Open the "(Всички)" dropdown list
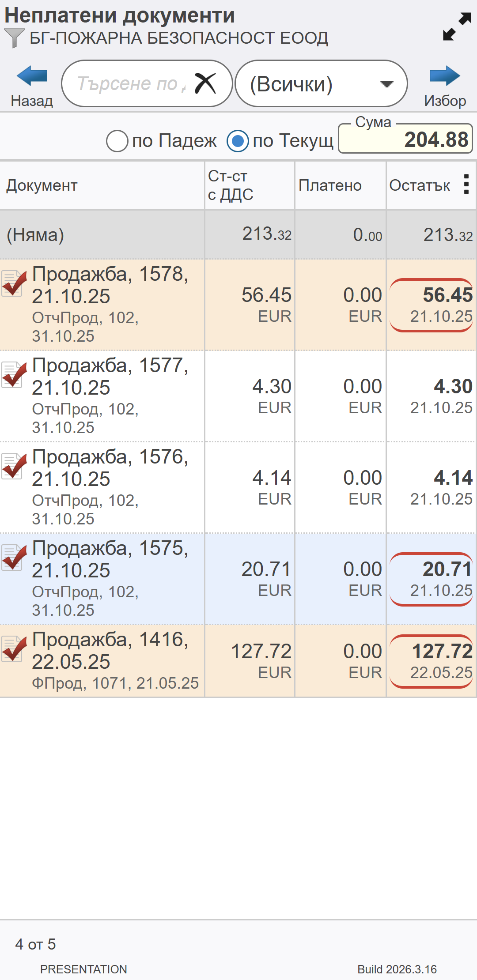The image size is (477, 980). pos(321,84)
